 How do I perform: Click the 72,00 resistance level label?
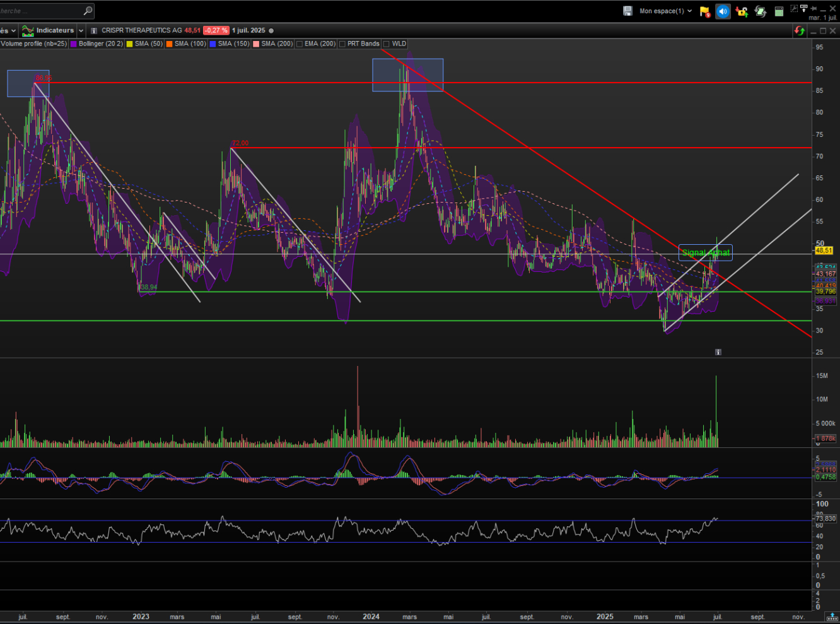coord(240,143)
